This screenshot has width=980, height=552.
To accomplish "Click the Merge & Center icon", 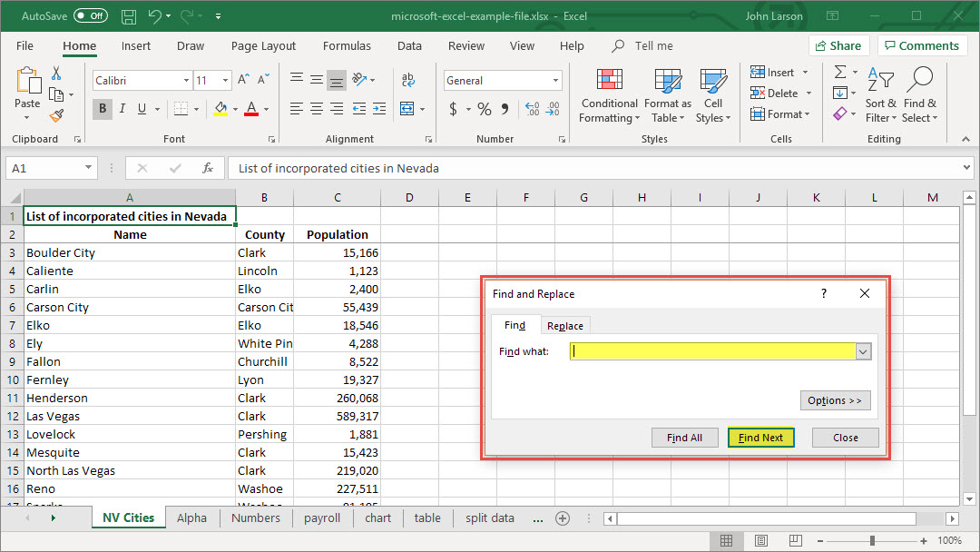I will click(407, 109).
